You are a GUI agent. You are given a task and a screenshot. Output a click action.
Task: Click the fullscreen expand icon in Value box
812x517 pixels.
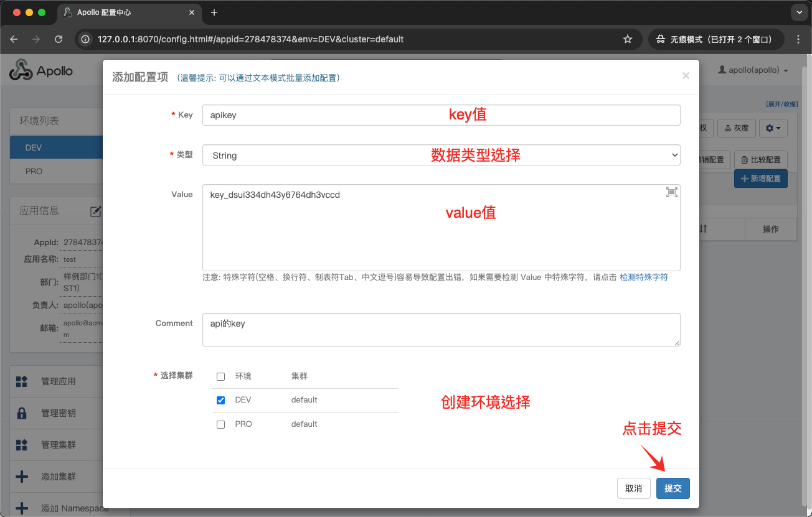[671, 192]
